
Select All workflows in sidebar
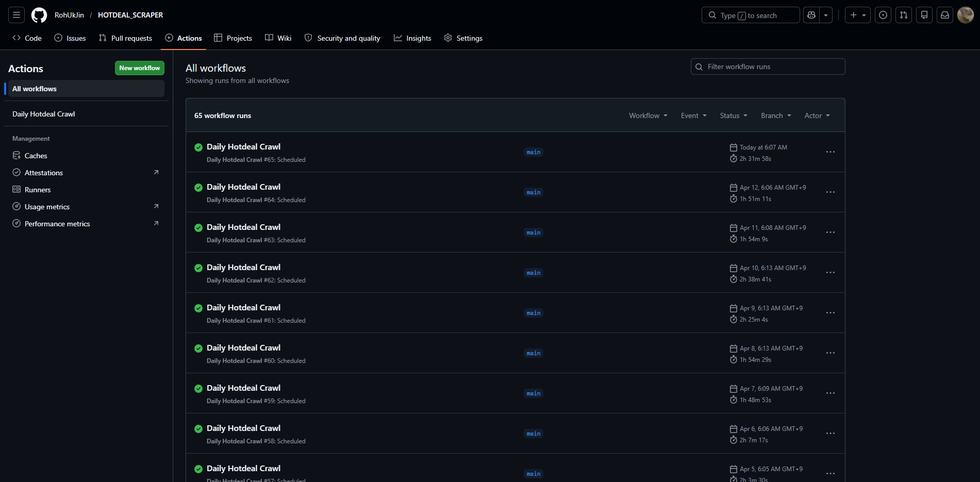(86, 89)
